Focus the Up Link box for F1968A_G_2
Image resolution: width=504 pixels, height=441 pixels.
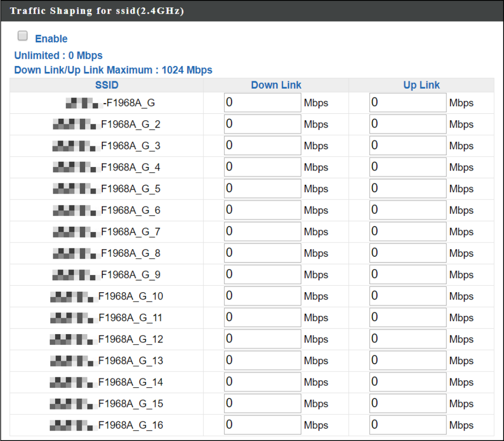pyautogui.click(x=408, y=124)
